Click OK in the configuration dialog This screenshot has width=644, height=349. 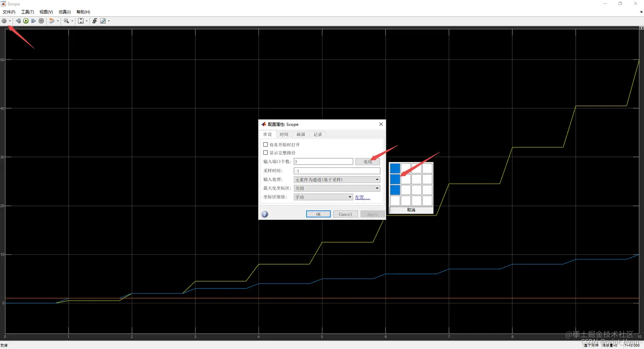point(318,214)
